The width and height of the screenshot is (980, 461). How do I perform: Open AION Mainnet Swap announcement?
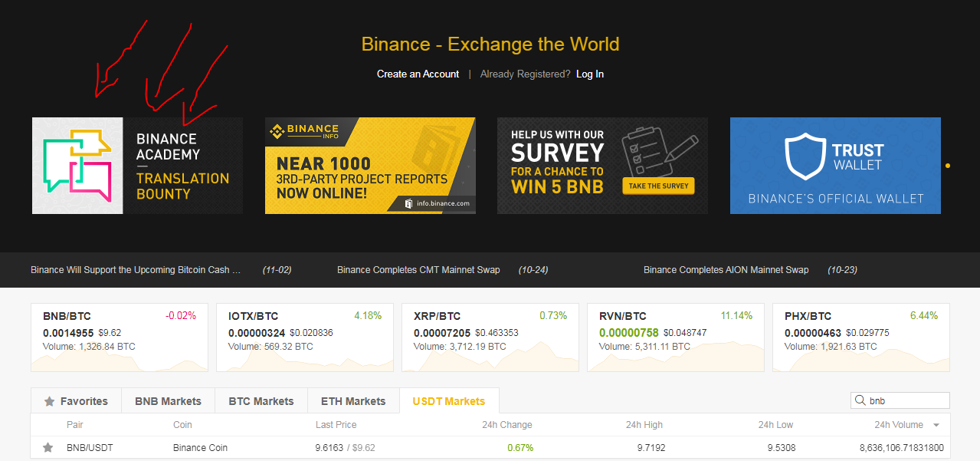pos(726,270)
